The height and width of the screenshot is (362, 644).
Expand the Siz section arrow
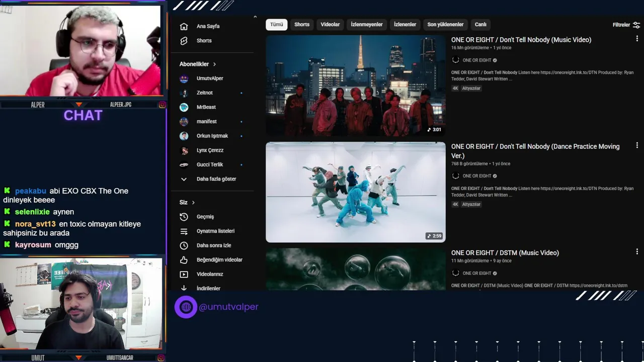pyautogui.click(x=193, y=203)
